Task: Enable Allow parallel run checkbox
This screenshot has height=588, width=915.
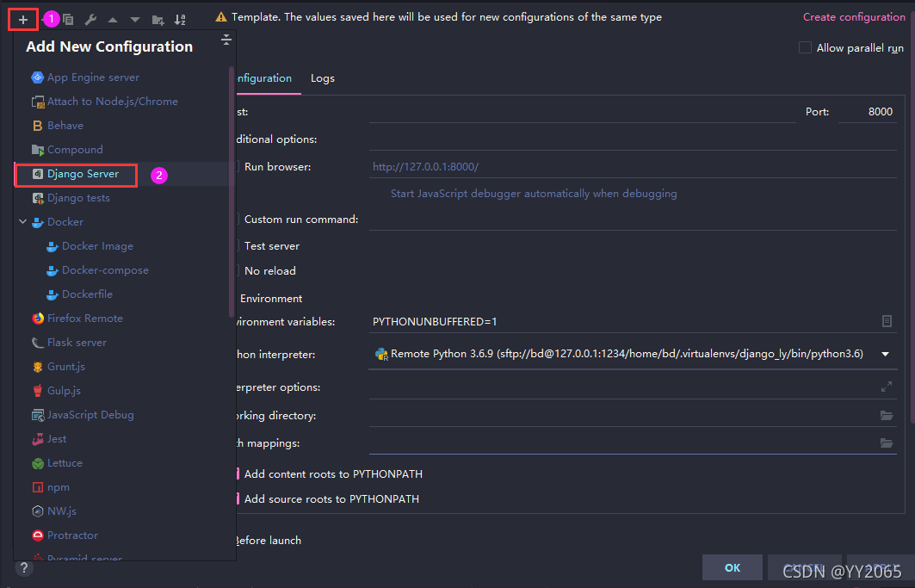Action: click(x=805, y=48)
